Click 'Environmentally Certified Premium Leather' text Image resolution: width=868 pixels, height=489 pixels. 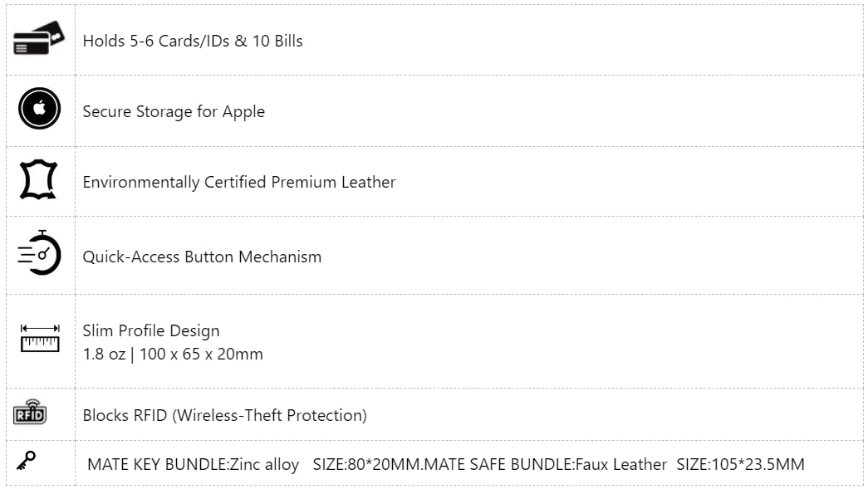(239, 183)
